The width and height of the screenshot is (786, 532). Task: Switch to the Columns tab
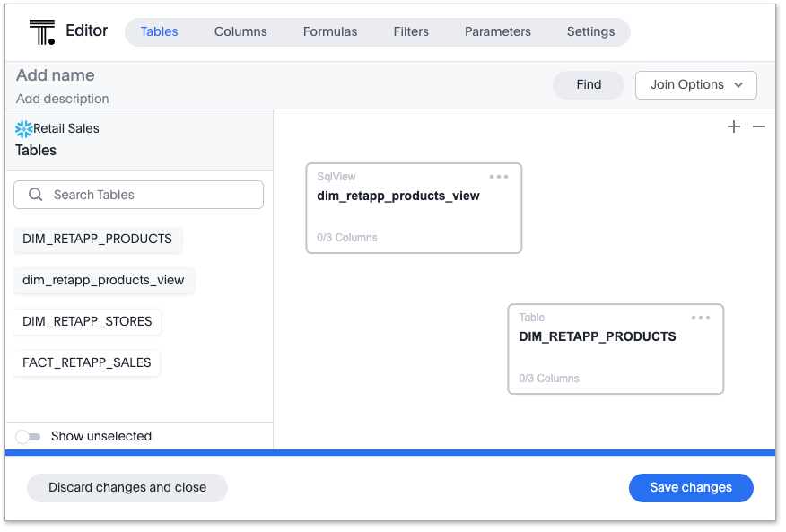(240, 32)
